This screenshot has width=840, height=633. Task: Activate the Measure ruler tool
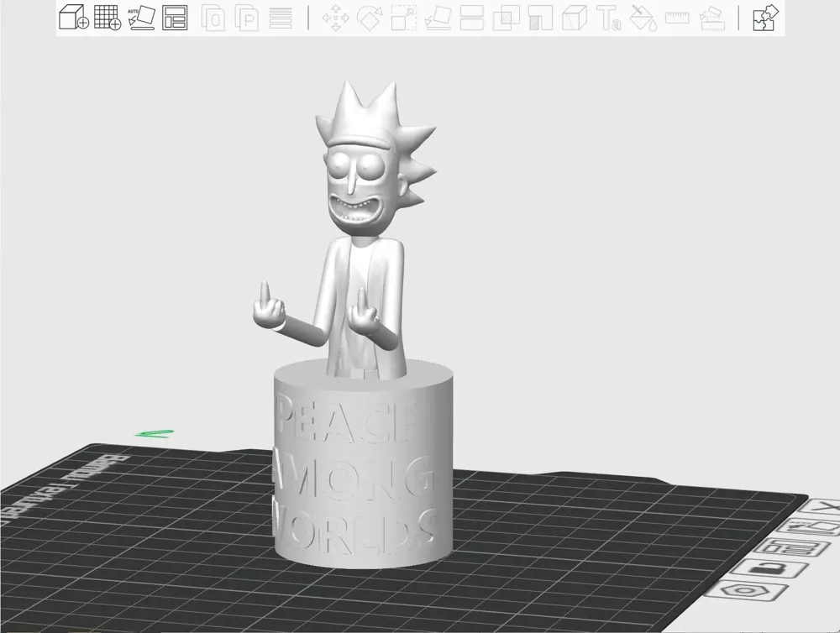click(677, 18)
